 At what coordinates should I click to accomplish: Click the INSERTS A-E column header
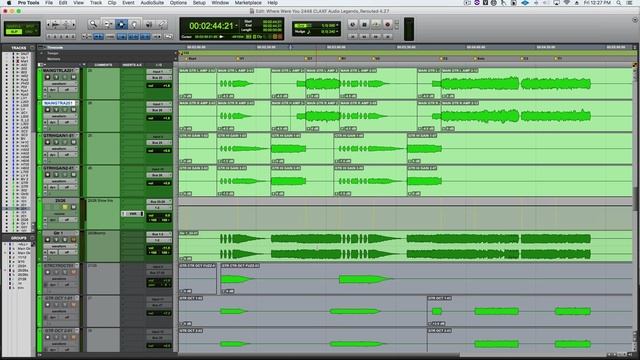click(x=132, y=64)
